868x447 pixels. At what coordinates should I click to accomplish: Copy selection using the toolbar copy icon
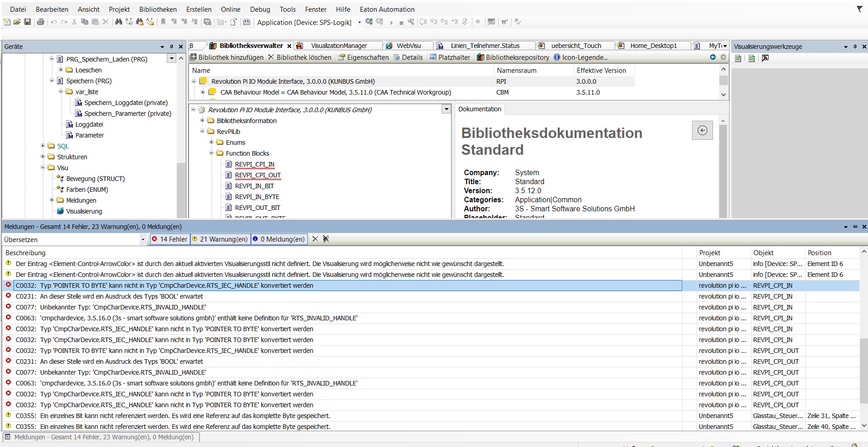[85, 22]
